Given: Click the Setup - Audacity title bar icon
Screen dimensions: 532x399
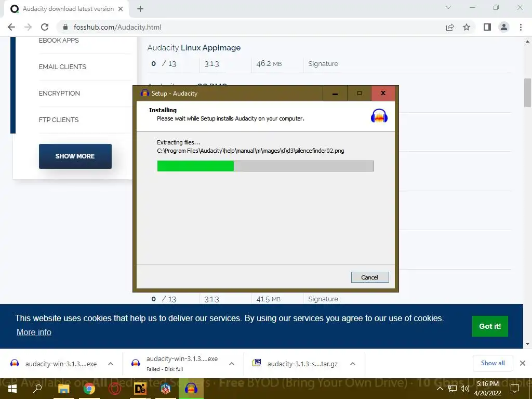Looking at the screenshot, I should pyautogui.click(x=145, y=93).
